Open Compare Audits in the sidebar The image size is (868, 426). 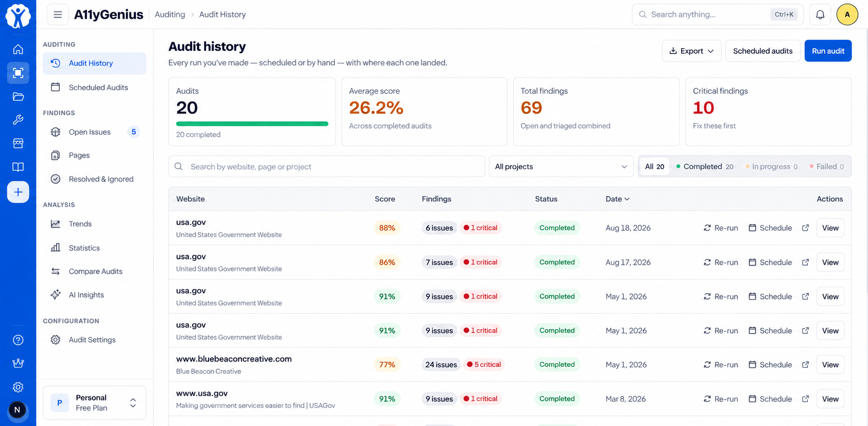pyautogui.click(x=95, y=271)
